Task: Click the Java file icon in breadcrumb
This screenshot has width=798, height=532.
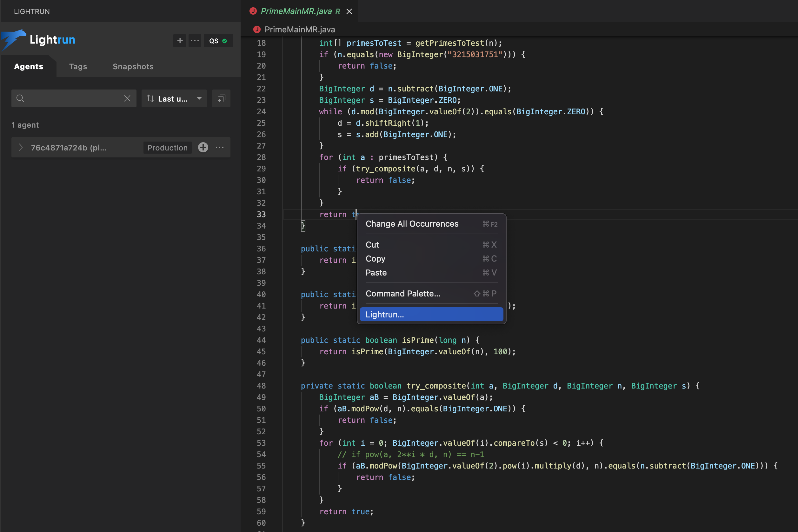Action: [x=257, y=30]
